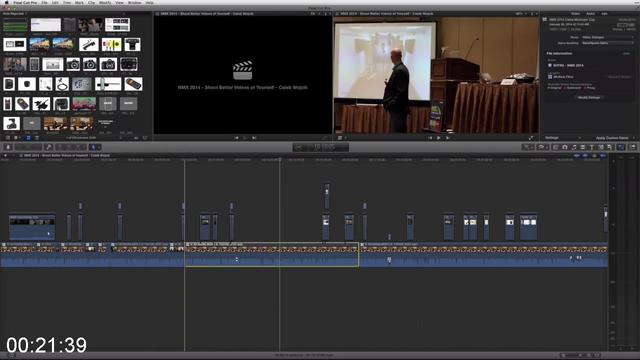Go to next edit in main viewer

click(x=448, y=138)
